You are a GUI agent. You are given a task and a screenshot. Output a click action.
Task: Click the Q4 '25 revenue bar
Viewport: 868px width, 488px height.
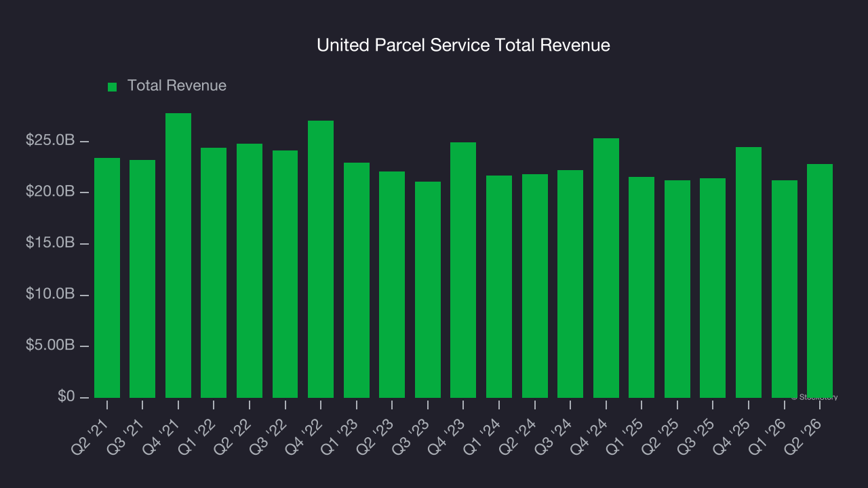tap(749, 272)
